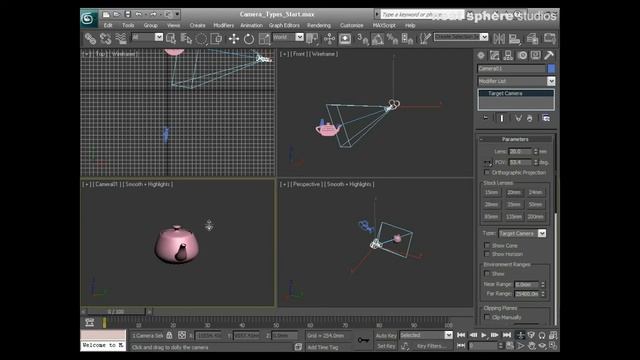Image resolution: width=640 pixels, height=360 pixels.
Task: Open the Tools menu
Action: click(x=128, y=25)
